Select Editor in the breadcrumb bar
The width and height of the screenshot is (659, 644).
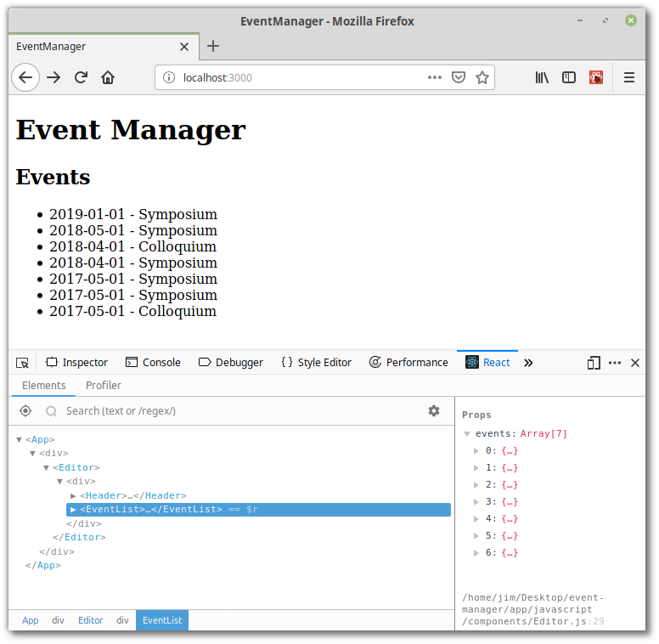pyautogui.click(x=90, y=620)
